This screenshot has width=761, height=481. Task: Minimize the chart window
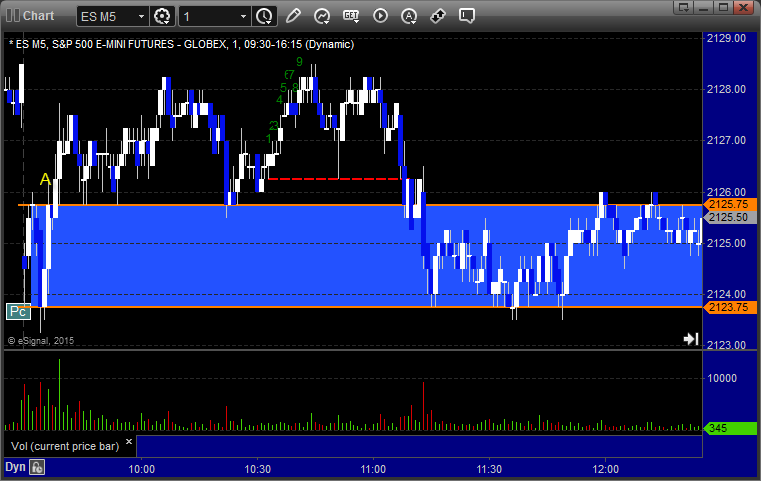(704, 7)
